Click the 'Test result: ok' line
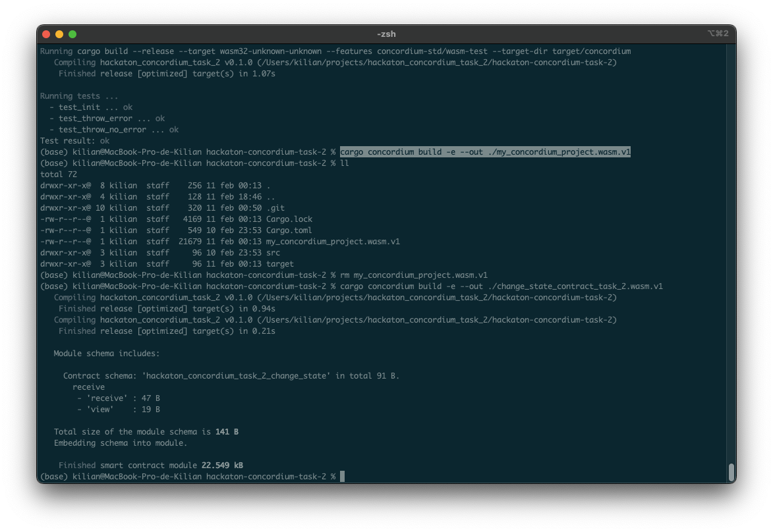 coord(75,141)
